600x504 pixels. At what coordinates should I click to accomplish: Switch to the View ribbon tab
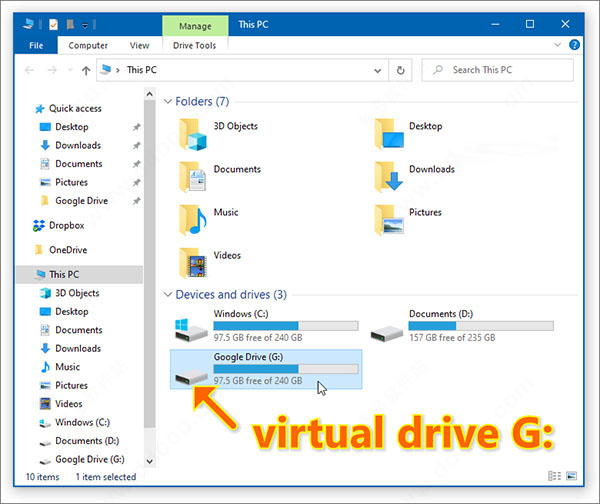click(139, 46)
